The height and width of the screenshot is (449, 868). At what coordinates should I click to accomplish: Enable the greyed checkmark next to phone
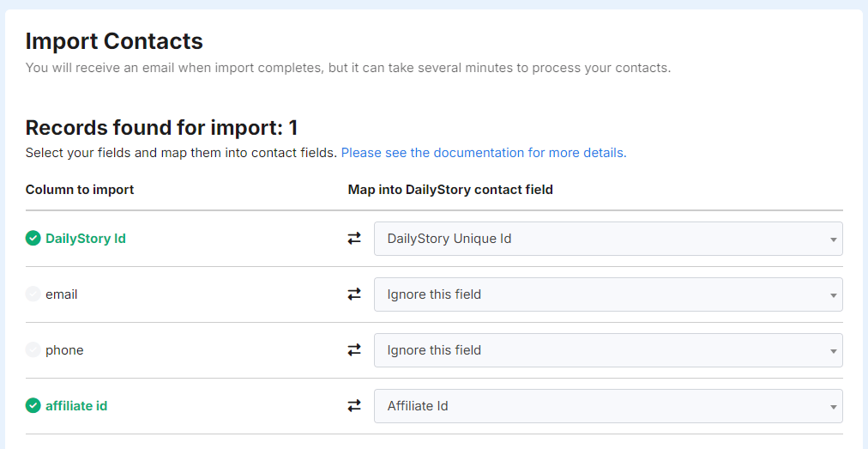click(x=33, y=350)
